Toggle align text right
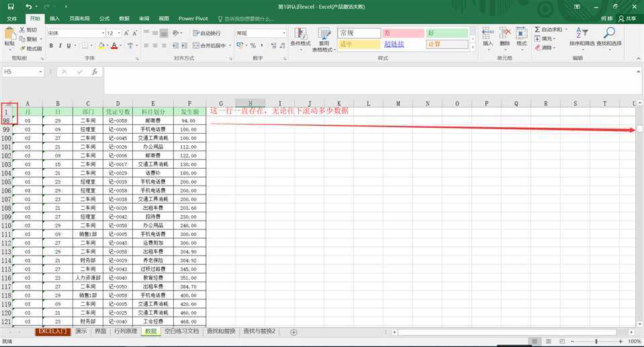644x347 pixels. 164,46
